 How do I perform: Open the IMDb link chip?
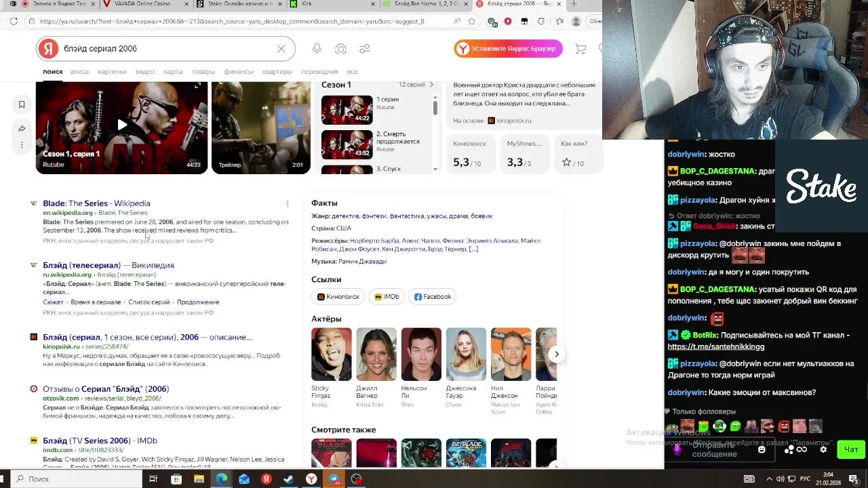pos(387,297)
